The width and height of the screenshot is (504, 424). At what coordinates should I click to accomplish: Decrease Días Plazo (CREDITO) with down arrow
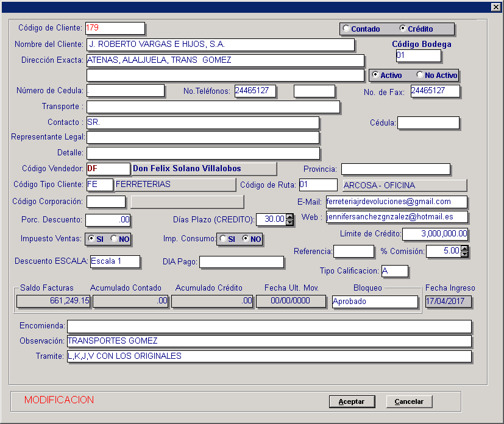click(289, 222)
